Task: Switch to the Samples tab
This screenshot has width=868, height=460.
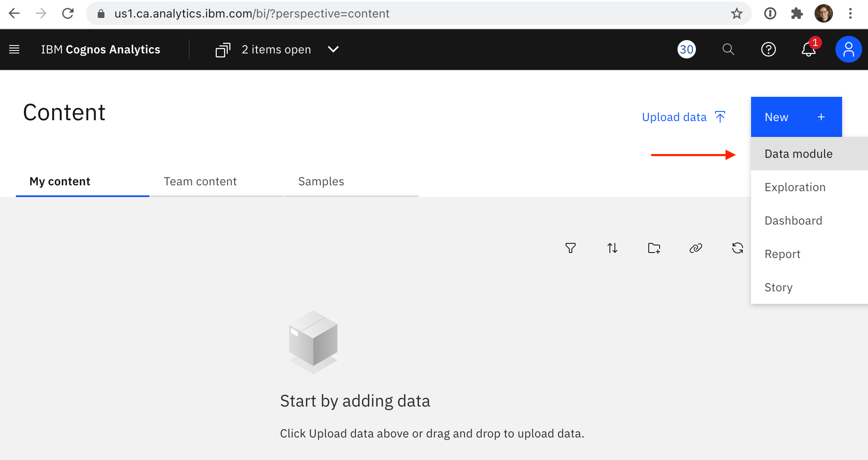Action: [x=321, y=182]
